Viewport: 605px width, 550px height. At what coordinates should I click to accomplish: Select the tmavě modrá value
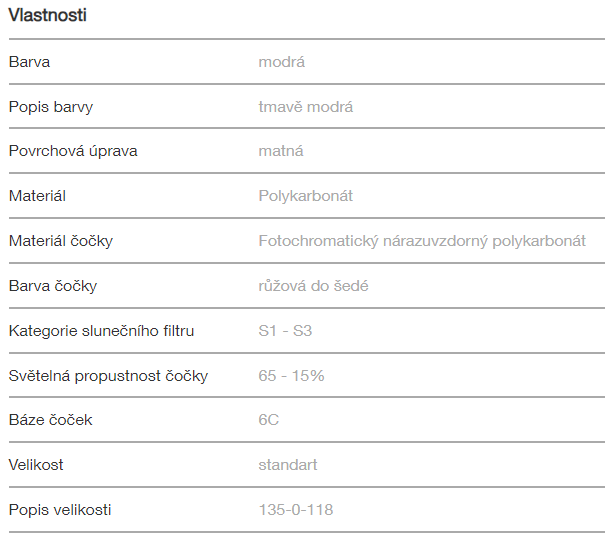(305, 107)
